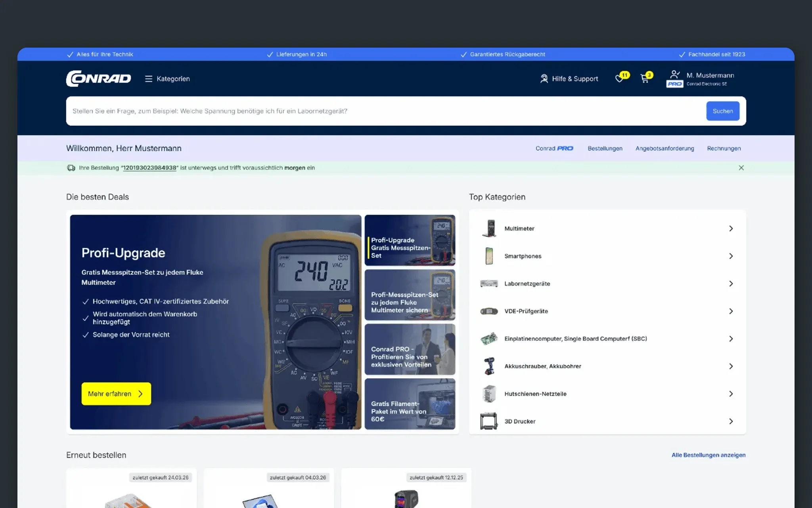The width and height of the screenshot is (812, 508).
Task: Click the Hutschienen-Netzteile category image
Action: point(489,394)
